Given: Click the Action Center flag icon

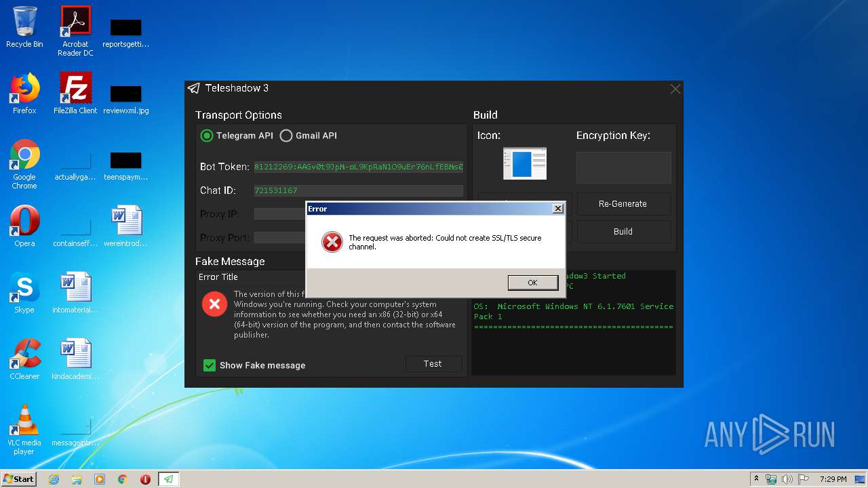Looking at the screenshot, I should tap(804, 479).
